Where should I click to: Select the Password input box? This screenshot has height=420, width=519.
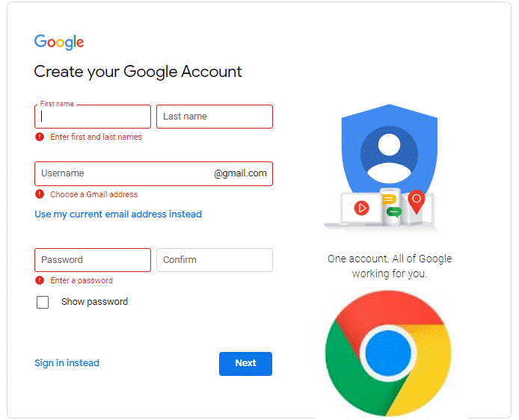[x=93, y=260]
